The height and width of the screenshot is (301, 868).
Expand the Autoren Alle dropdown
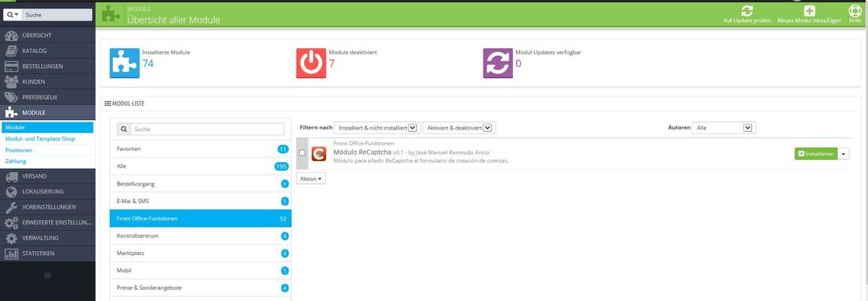click(x=724, y=127)
